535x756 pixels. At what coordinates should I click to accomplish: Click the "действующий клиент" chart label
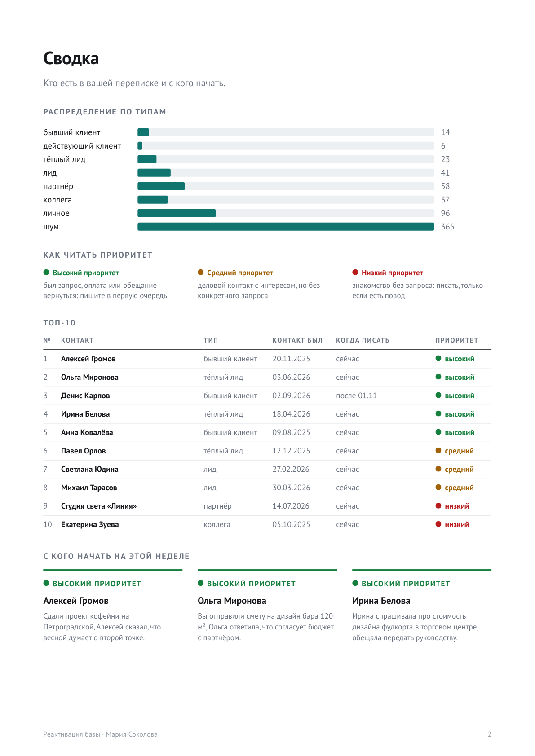point(82,146)
